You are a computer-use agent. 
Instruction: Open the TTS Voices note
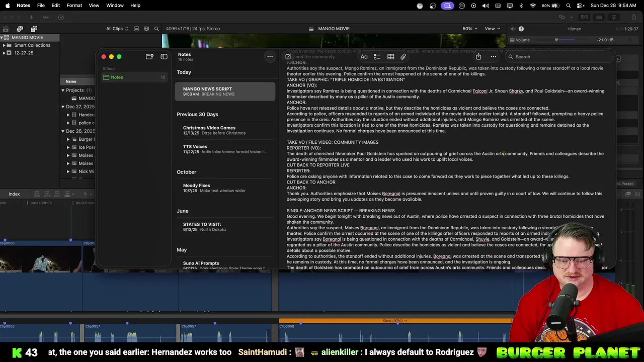(x=225, y=149)
